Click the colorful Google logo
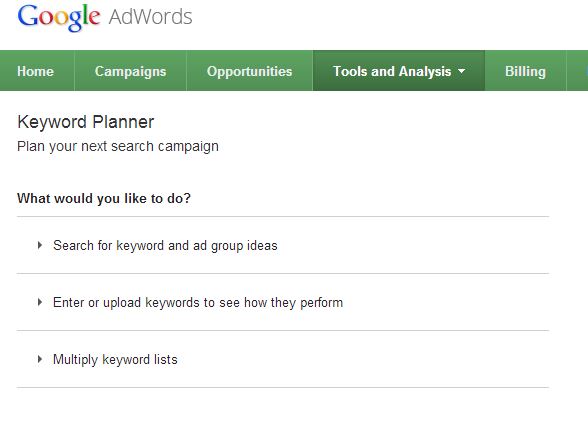The image size is (588, 448). point(59,18)
